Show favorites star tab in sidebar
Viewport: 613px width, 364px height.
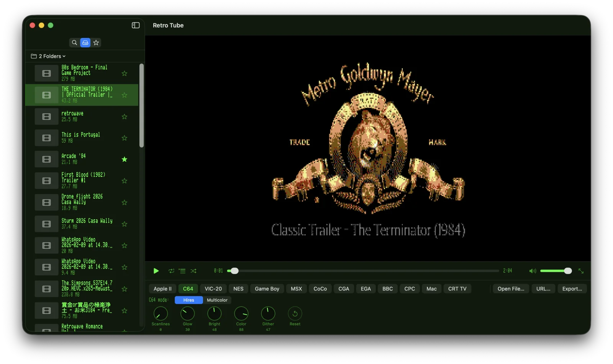(96, 42)
